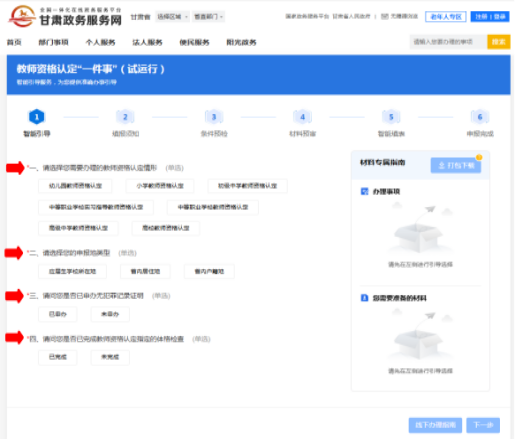Open the 选择区域 dropdown
Image resolution: width=516 pixels, height=439 pixels.
click(x=172, y=17)
